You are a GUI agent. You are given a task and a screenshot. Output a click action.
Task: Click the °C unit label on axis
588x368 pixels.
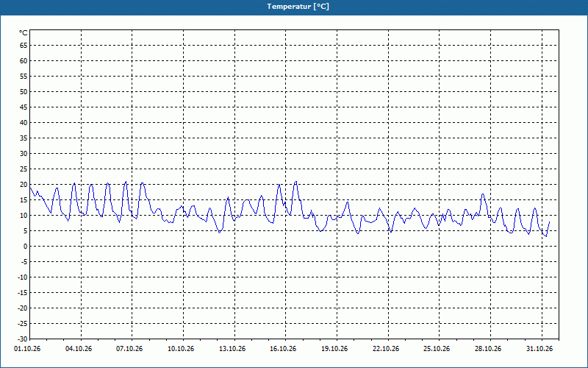pyautogui.click(x=24, y=33)
